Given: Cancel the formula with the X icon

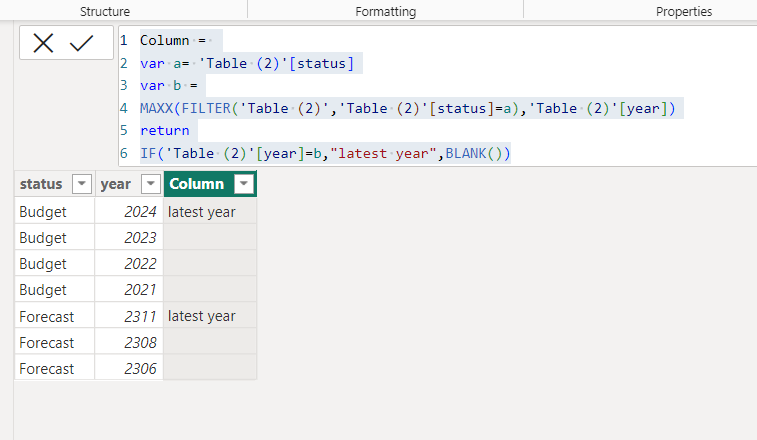Looking at the screenshot, I should coord(43,43).
